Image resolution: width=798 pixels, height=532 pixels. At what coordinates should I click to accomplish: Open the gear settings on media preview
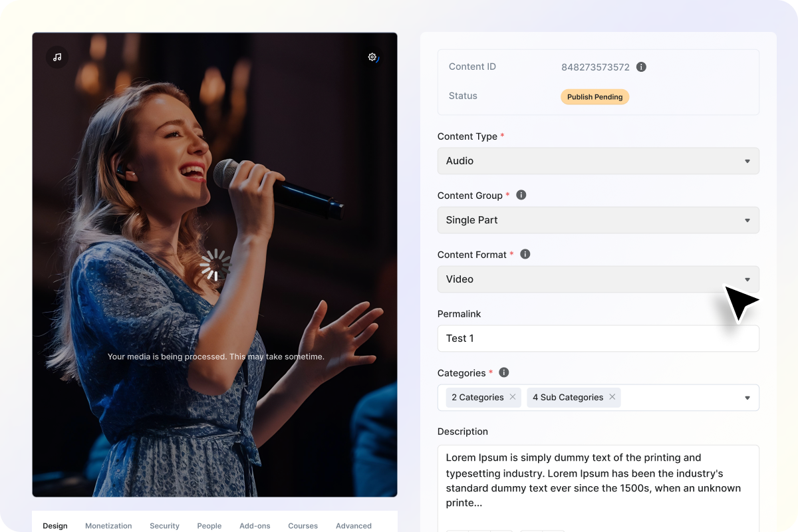click(372, 57)
